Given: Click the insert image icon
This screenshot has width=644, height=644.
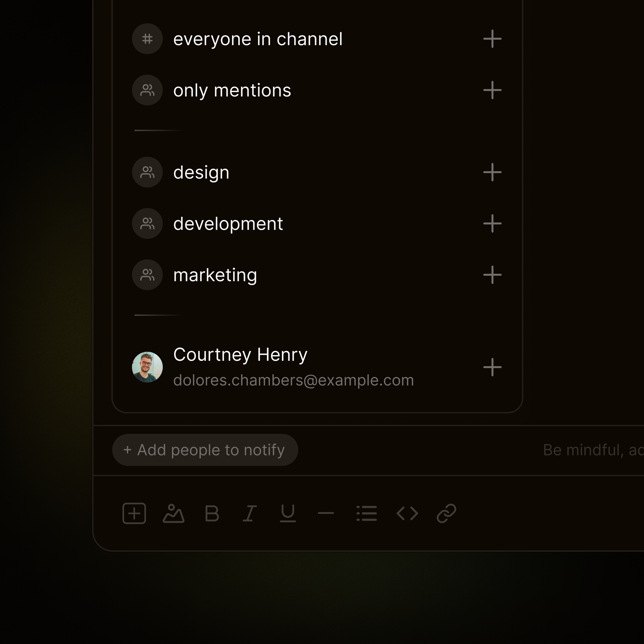Looking at the screenshot, I should coord(173,513).
